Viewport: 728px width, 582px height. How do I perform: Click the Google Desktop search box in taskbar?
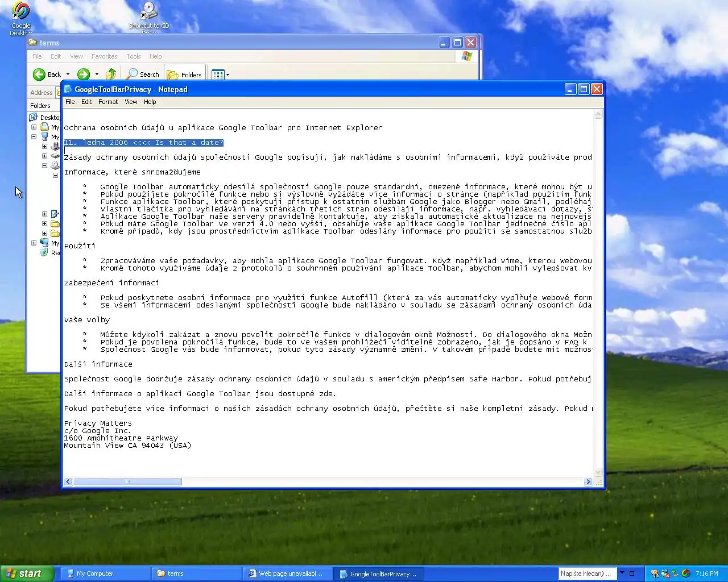[x=588, y=573]
